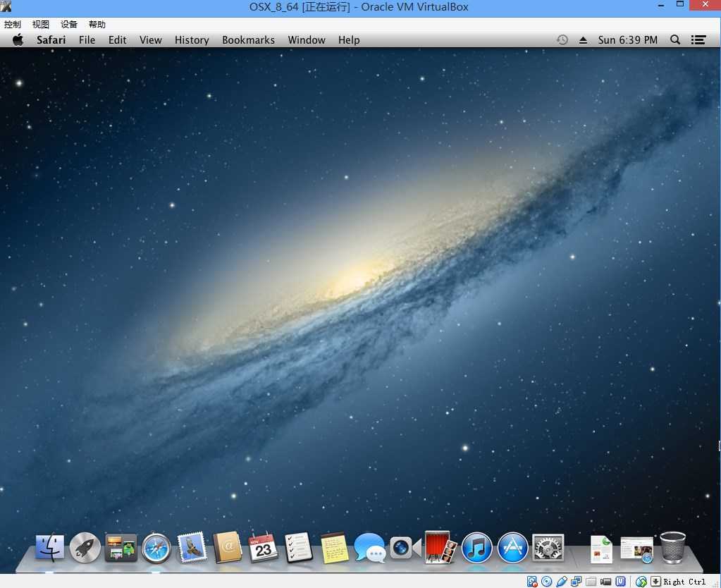Screen dimensions: 721x588
Task: Open the Photo Booth icon in Dock
Action: [x=440, y=547]
